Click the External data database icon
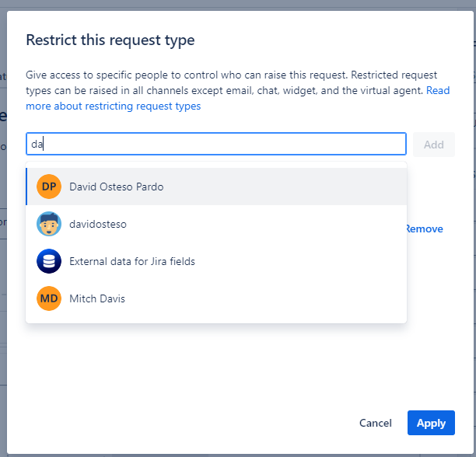Screen dimensions: 476x457 (49, 261)
